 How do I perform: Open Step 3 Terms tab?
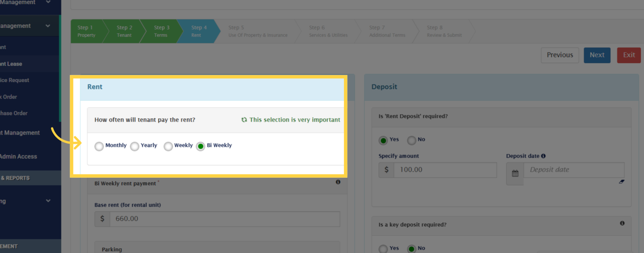pos(162,31)
